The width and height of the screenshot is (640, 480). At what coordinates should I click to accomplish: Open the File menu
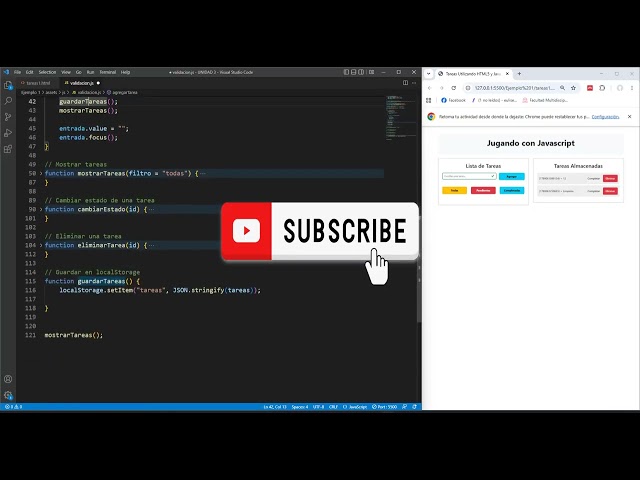[x=17, y=72]
